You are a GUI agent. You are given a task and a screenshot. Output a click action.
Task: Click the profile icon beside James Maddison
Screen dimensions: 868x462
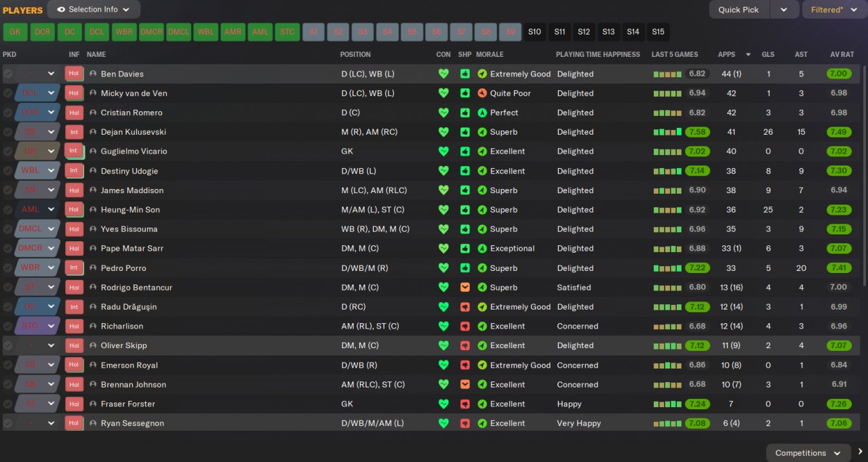(93, 190)
